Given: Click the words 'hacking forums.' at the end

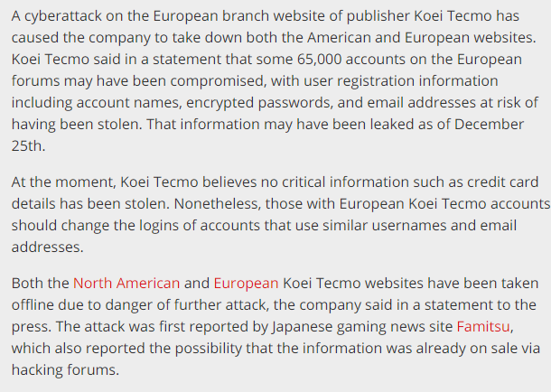Looking at the screenshot, I should (x=65, y=370).
